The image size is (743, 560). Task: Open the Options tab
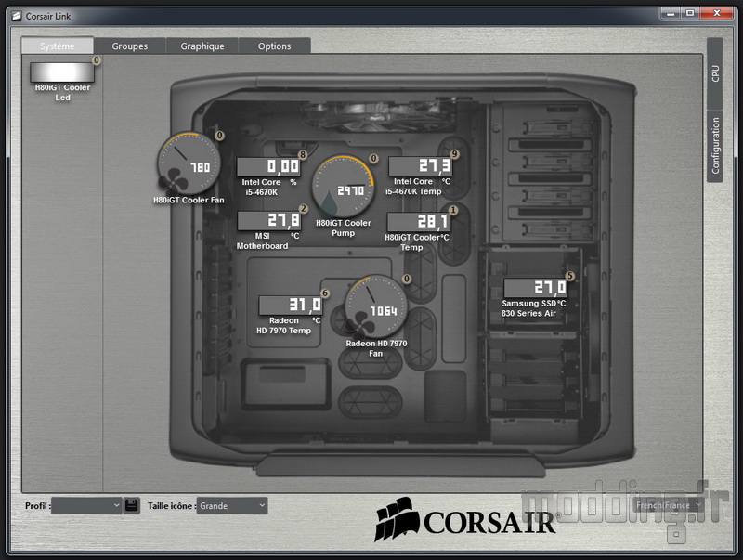click(274, 46)
